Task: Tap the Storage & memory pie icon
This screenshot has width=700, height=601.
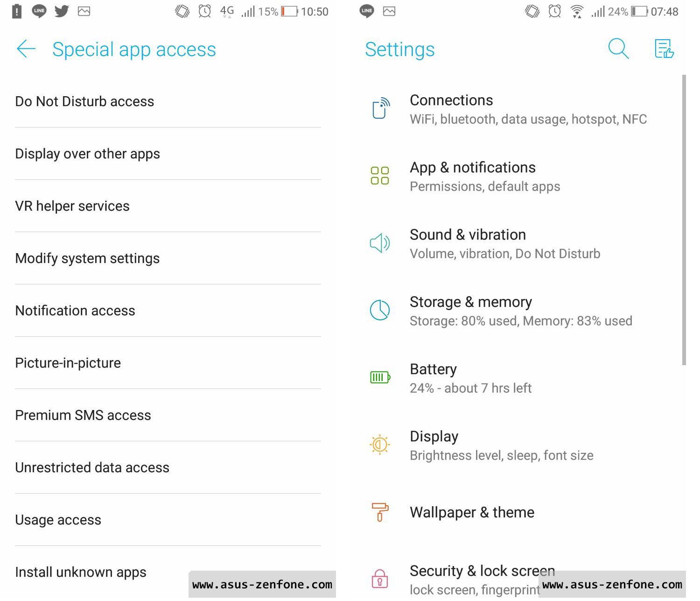Action: point(379,310)
